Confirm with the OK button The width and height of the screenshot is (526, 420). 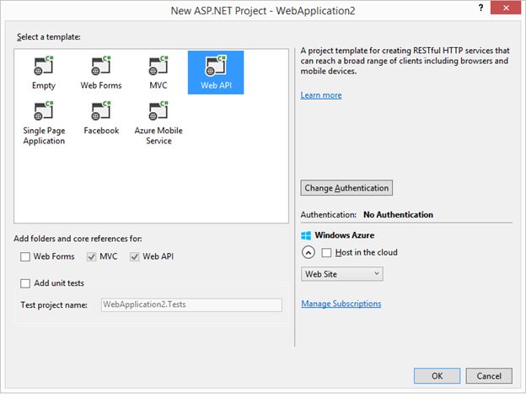[437, 375]
